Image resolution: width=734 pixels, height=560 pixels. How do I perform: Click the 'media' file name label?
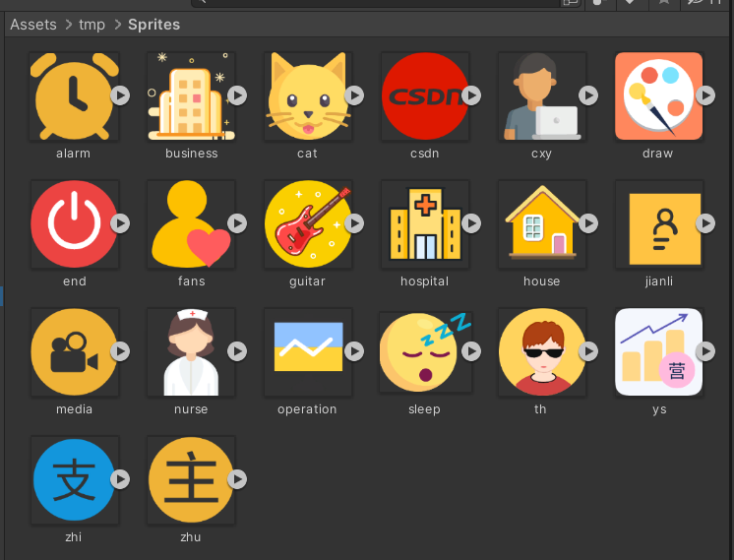click(75, 409)
